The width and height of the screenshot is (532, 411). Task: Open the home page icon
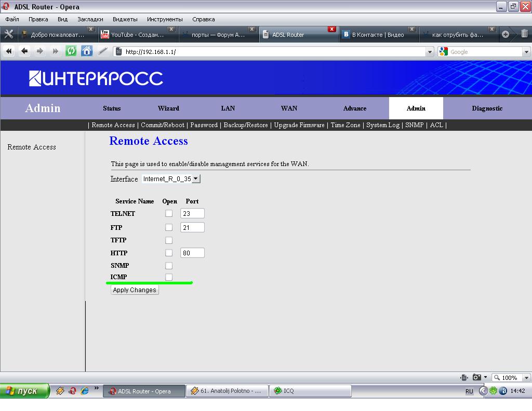[x=87, y=51]
